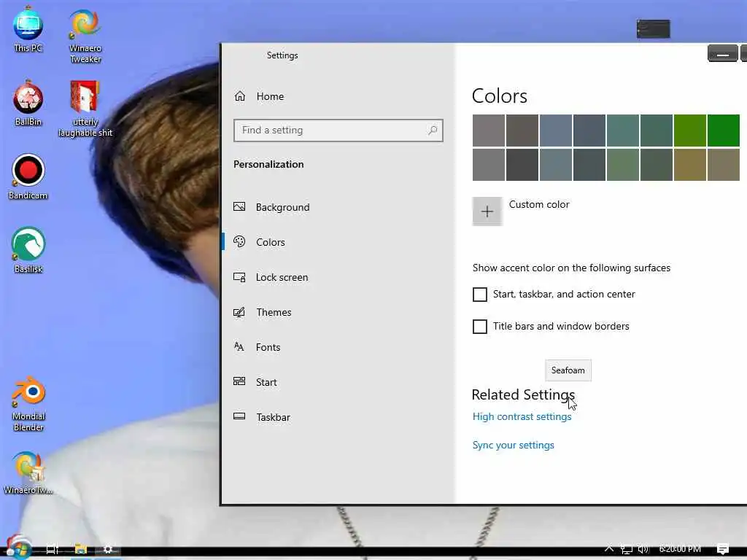
Task: Open the taskbar clock showing 6:20 PM
Action: click(x=680, y=549)
